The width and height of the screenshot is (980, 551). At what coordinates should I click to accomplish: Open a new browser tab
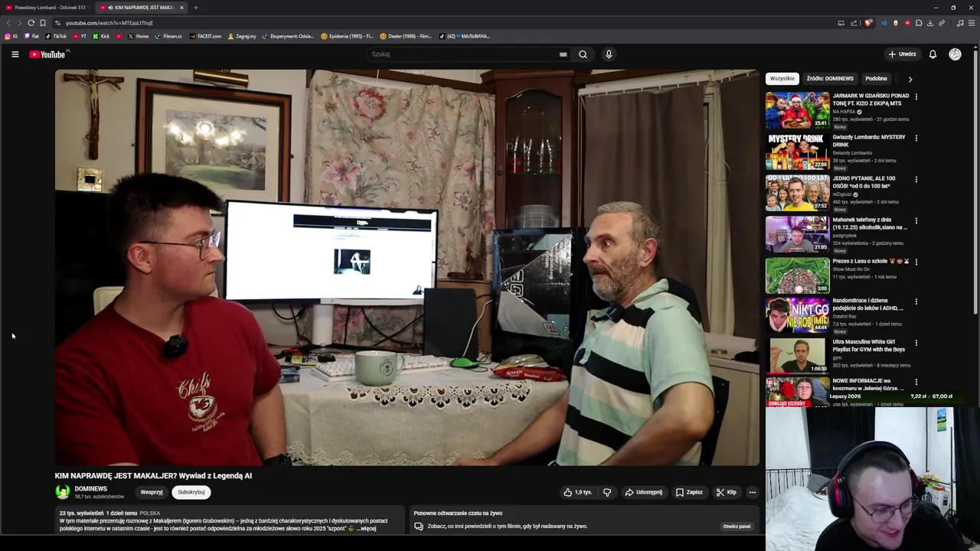[195, 8]
